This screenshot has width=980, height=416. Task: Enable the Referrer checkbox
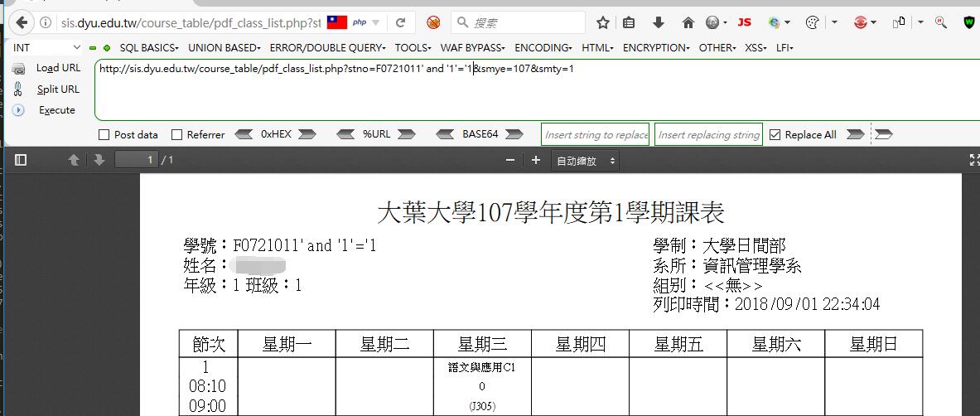pos(177,134)
